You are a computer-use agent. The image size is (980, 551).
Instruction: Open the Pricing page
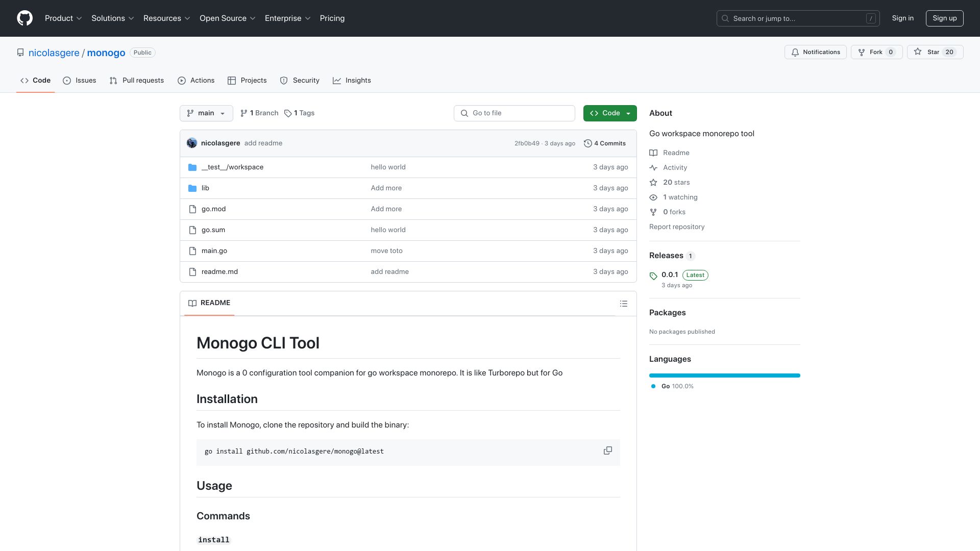(332, 18)
